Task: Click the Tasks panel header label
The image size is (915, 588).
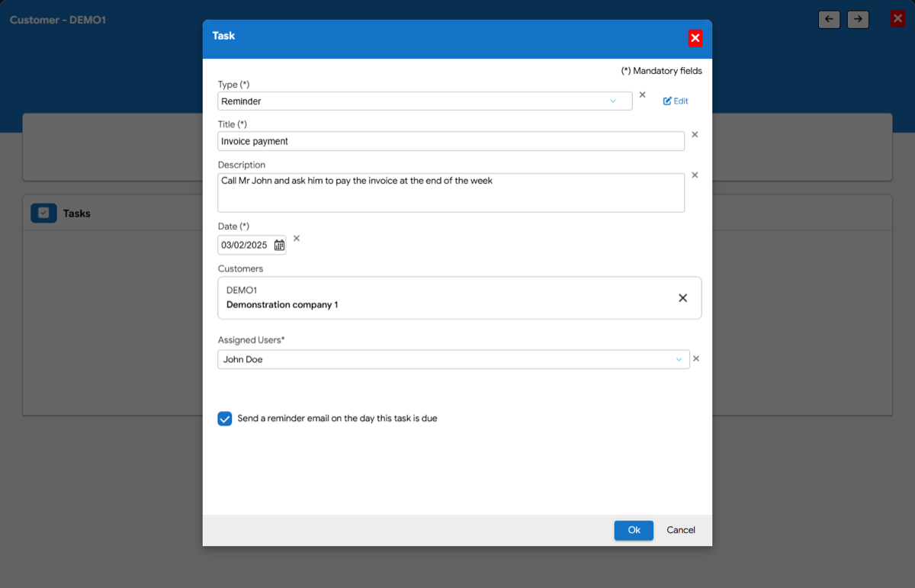Action: pos(77,214)
